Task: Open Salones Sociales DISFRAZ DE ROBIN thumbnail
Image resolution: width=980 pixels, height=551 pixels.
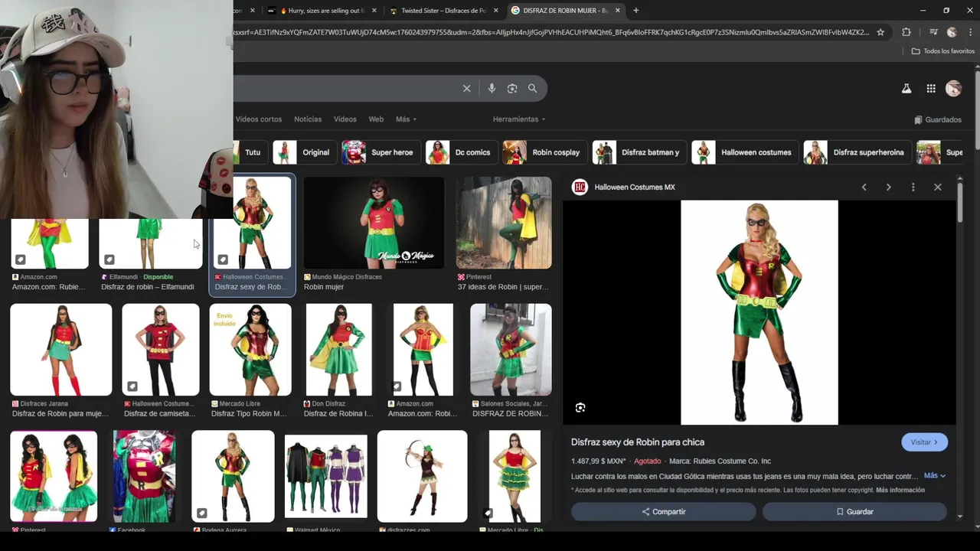Action: pyautogui.click(x=511, y=350)
